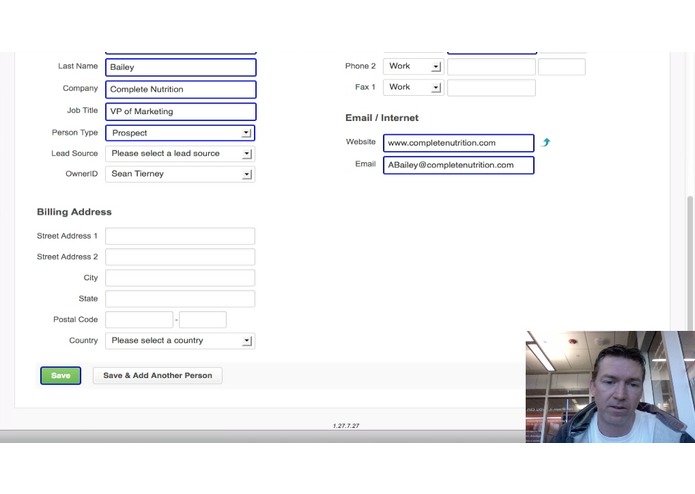
Task: Click the page vertical scrollbar
Action: point(691,261)
